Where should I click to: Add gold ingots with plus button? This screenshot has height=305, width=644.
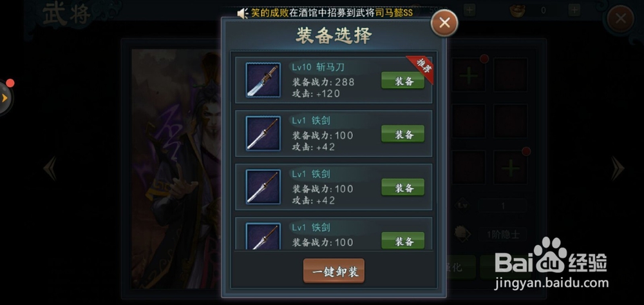574,10
